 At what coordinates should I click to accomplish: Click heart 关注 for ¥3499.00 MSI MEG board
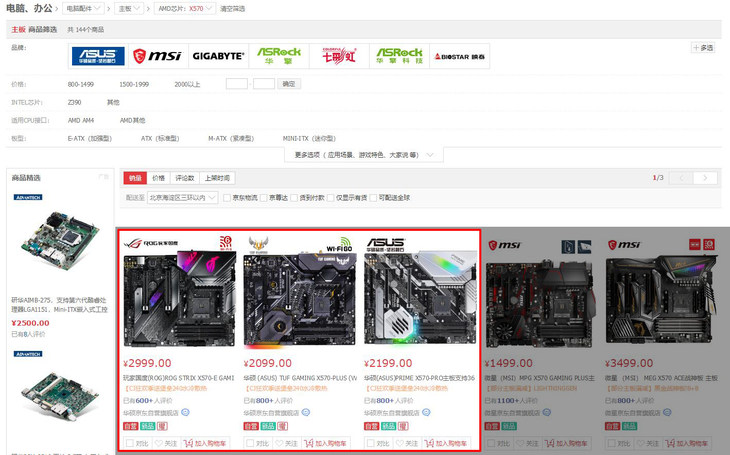(648, 443)
